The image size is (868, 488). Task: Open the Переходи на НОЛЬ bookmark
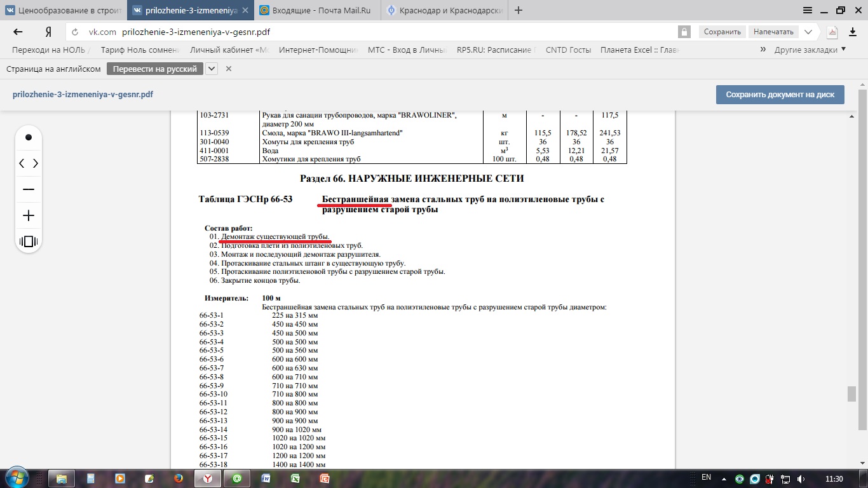51,50
